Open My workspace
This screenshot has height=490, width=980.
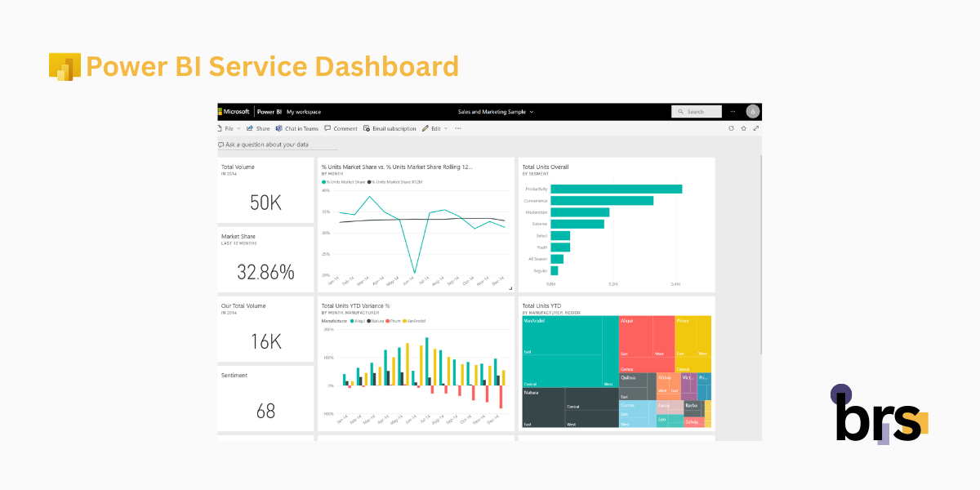coord(304,112)
